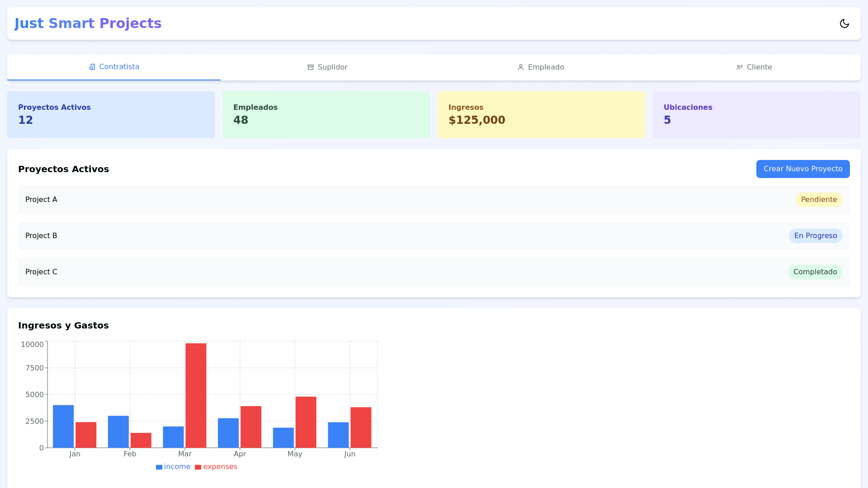Open the Cliente tab
Screen dimensions: 868x488
click(759, 67)
